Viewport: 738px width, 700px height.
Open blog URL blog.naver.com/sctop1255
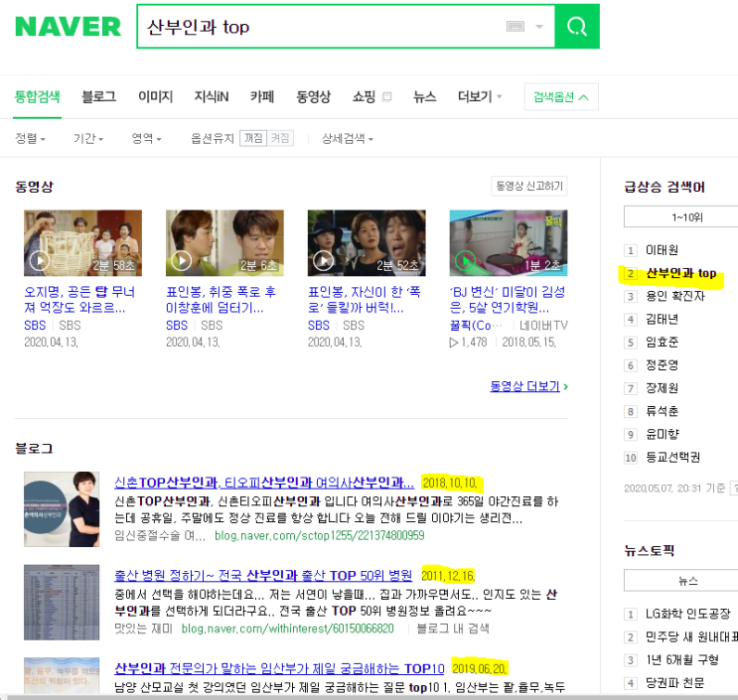tap(320, 536)
